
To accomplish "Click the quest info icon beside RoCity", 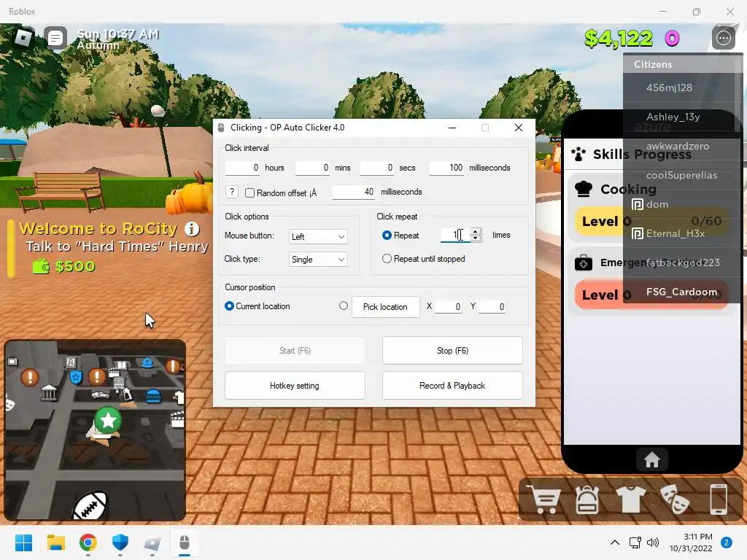I will tap(192, 229).
